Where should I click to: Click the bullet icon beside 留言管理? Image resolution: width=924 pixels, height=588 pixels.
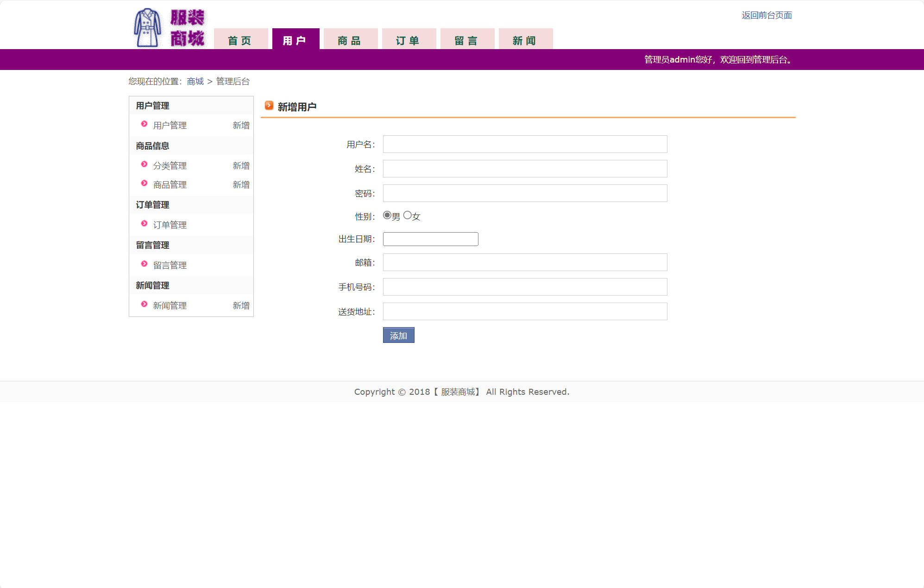pyautogui.click(x=144, y=264)
